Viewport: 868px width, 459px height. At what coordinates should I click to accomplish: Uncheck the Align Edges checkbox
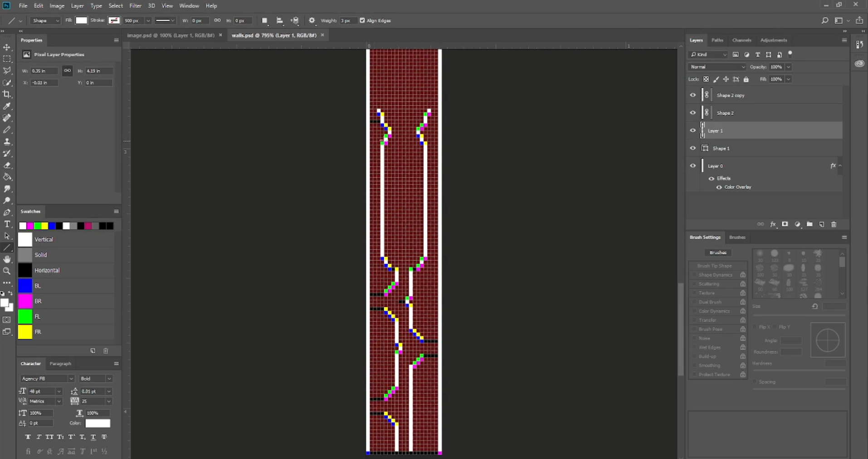coord(362,20)
